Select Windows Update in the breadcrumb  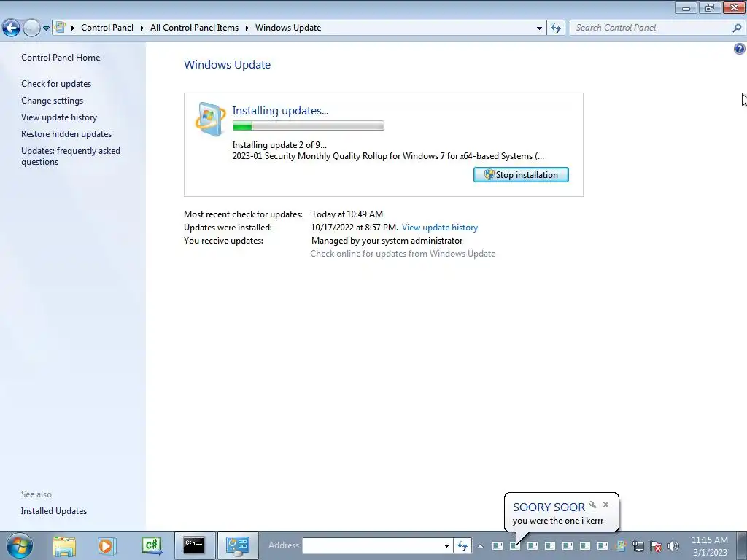tap(288, 28)
